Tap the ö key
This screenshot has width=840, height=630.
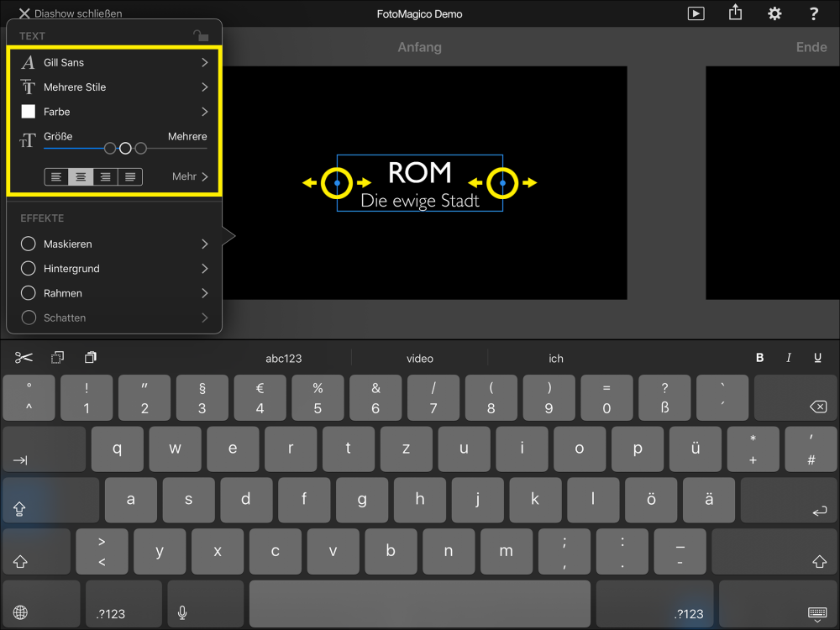click(x=651, y=501)
